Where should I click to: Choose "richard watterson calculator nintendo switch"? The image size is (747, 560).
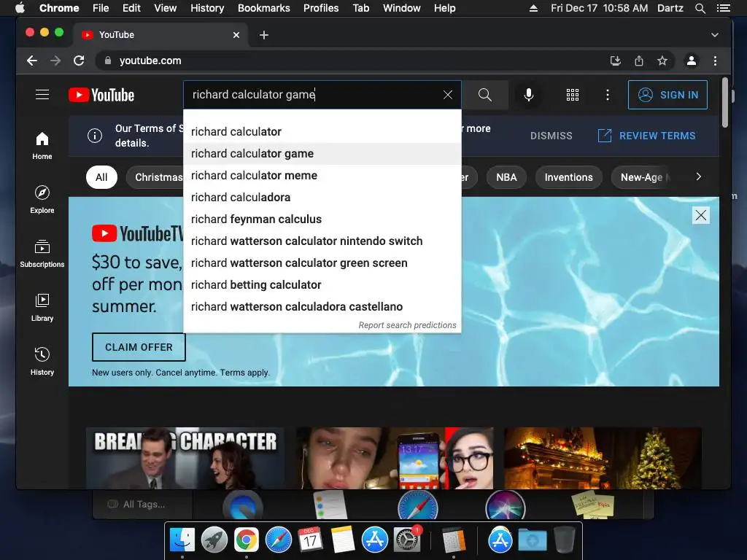(322, 241)
